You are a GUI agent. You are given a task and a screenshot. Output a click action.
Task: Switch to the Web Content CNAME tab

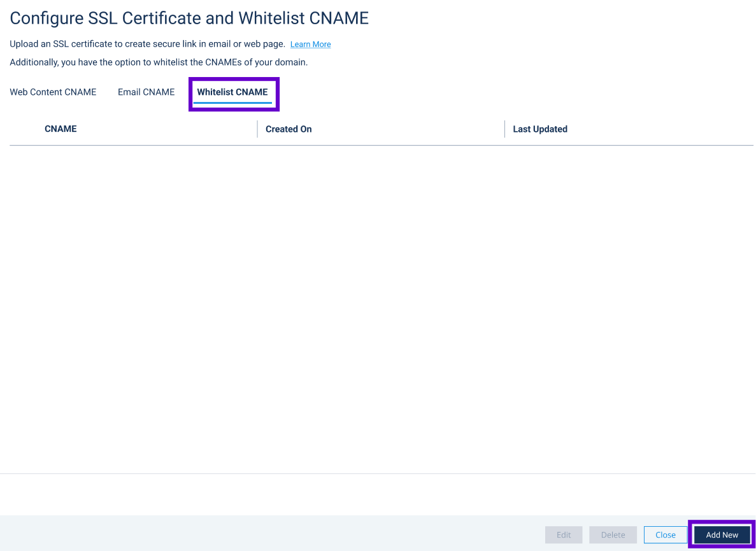[53, 92]
